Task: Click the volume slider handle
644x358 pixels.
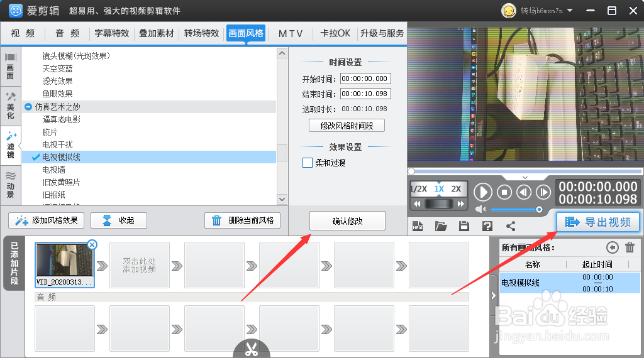Action: (539, 210)
